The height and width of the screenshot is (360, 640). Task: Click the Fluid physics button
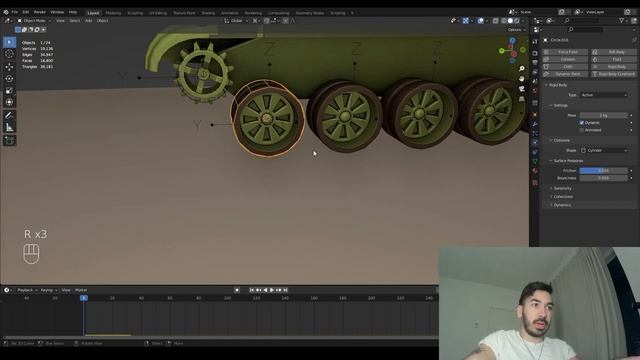pos(614,59)
